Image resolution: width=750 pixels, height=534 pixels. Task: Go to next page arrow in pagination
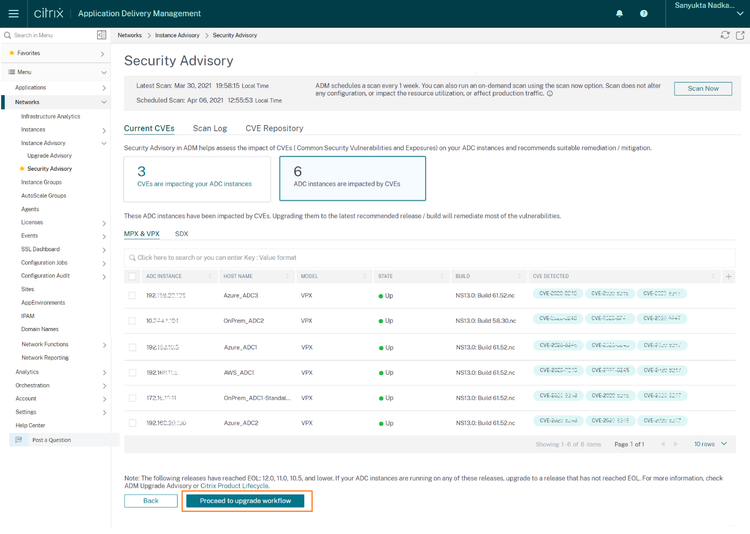click(675, 444)
